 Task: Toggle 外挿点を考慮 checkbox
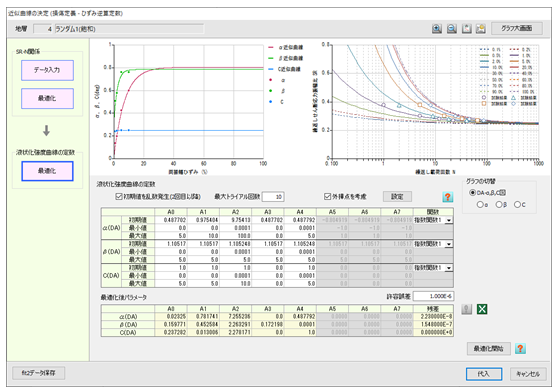click(x=327, y=196)
